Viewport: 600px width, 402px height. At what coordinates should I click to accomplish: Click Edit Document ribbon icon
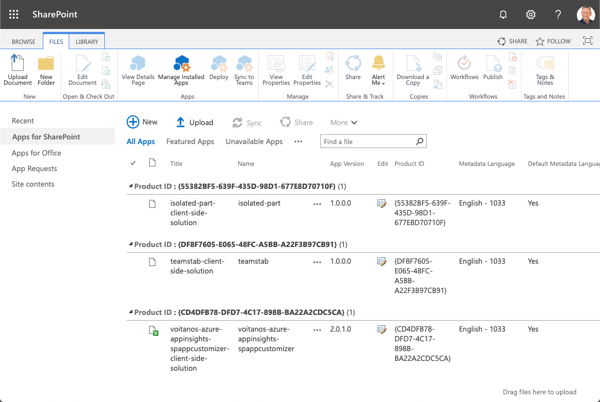(x=83, y=70)
